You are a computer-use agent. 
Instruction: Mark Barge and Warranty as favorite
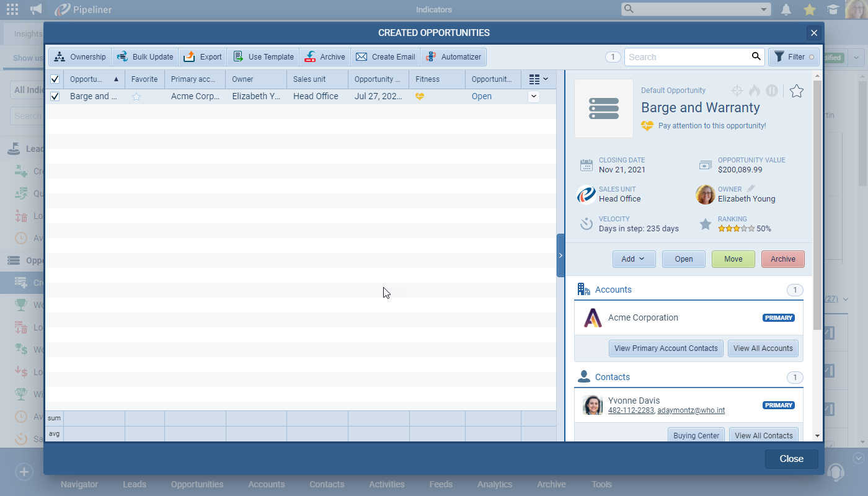tap(136, 96)
